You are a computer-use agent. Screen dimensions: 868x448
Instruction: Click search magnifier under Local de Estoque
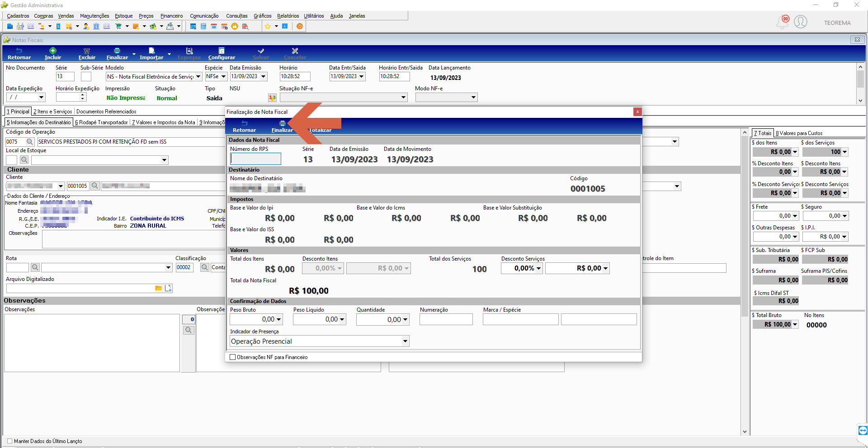(x=24, y=160)
